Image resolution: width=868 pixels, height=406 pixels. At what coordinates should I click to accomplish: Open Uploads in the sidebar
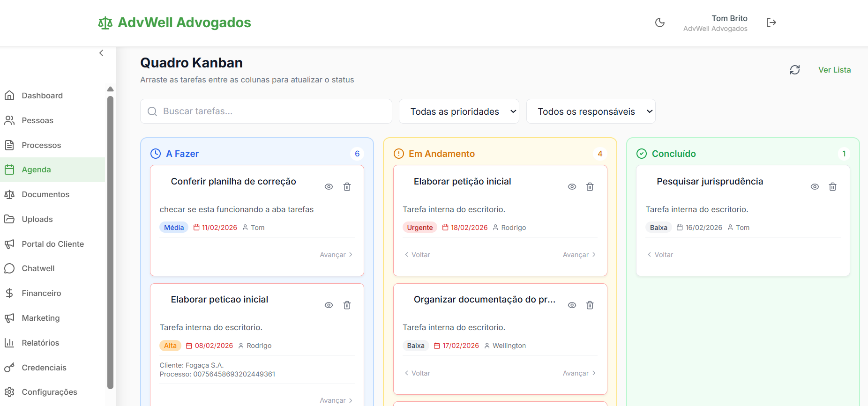[x=52, y=219]
